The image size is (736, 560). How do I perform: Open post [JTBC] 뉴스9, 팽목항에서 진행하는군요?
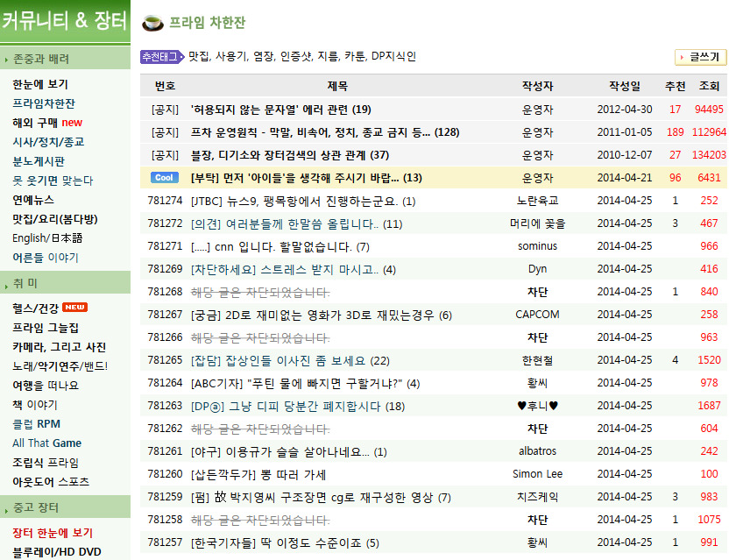[303, 202]
